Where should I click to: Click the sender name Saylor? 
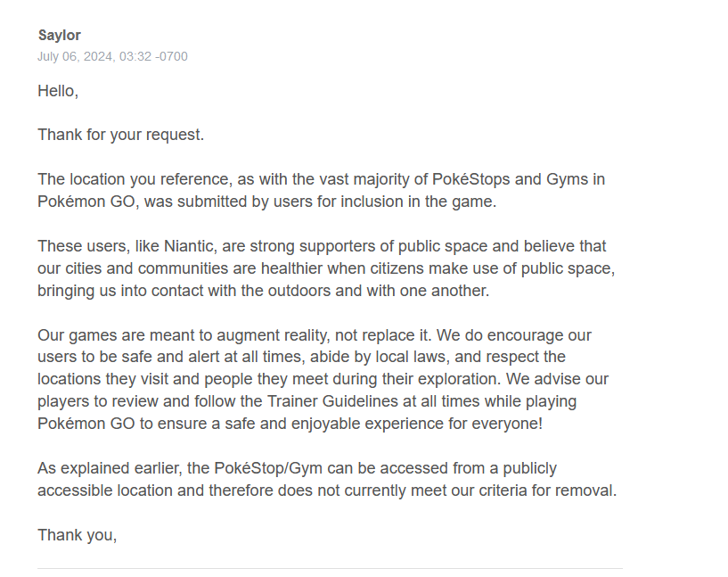point(59,36)
